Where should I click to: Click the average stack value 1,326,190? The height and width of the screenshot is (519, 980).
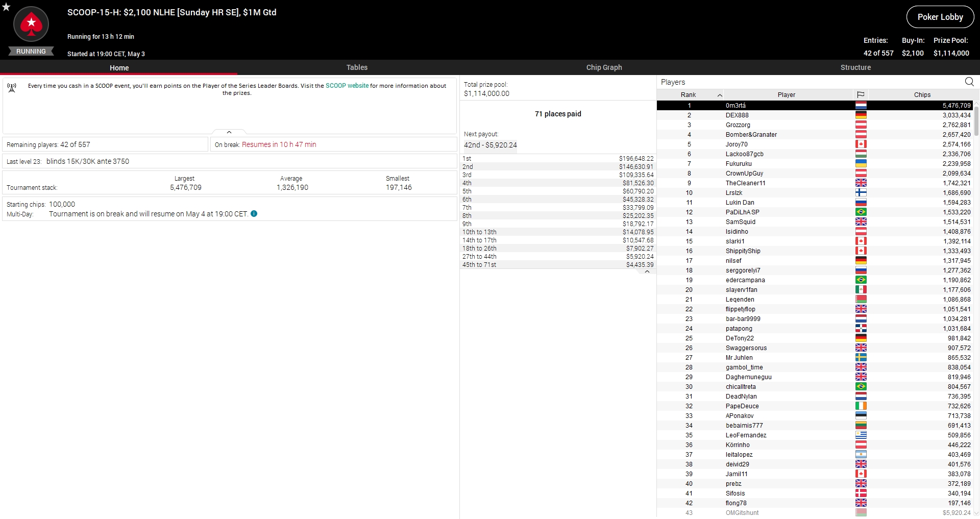[292, 187]
